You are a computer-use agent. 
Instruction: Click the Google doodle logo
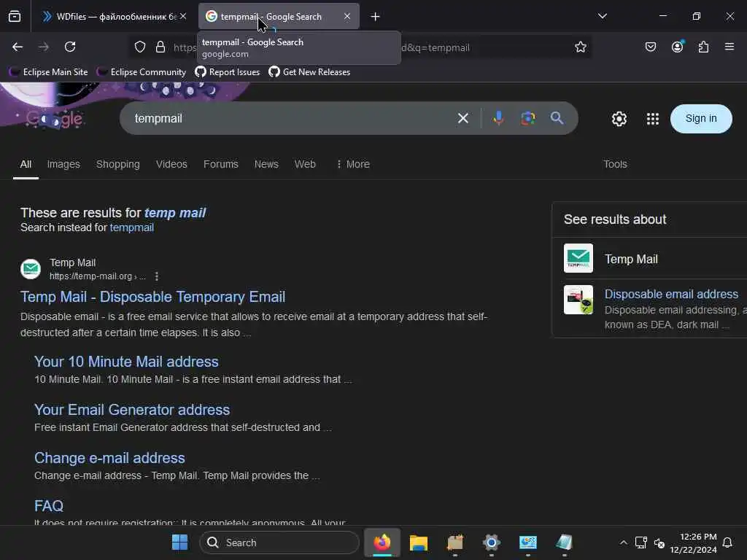pyautogui.click(x=54, y=119)
